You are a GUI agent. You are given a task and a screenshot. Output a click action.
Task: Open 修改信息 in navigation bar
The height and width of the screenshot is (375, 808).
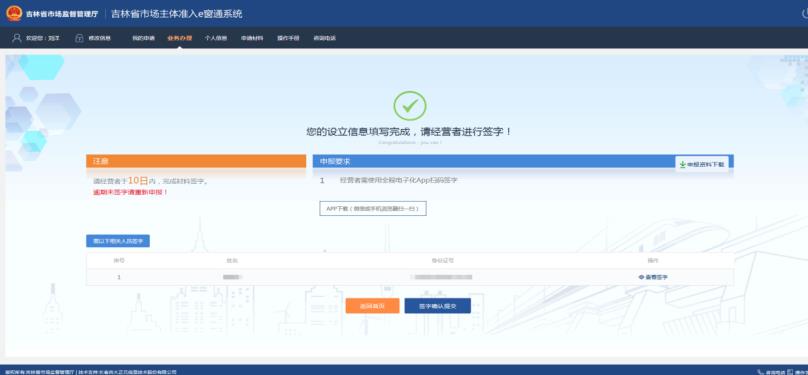click(x=99, y=38)
